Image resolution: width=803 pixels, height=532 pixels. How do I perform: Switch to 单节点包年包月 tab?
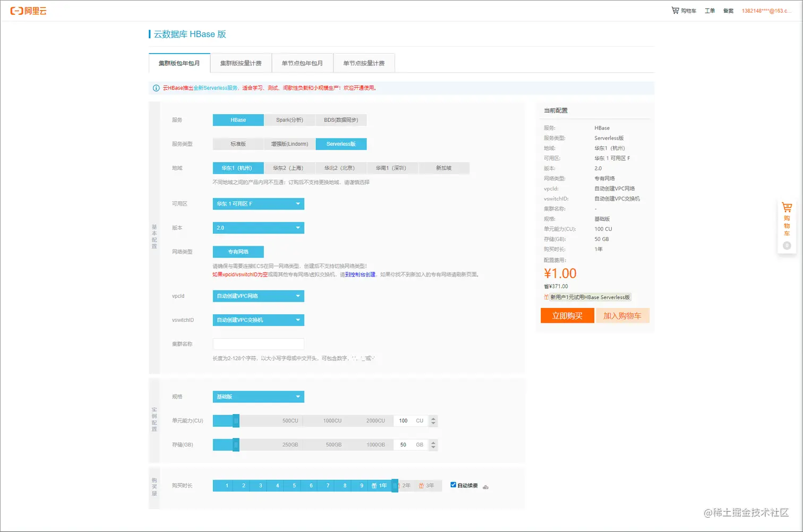pyautogui.click(x=302, y=63)
